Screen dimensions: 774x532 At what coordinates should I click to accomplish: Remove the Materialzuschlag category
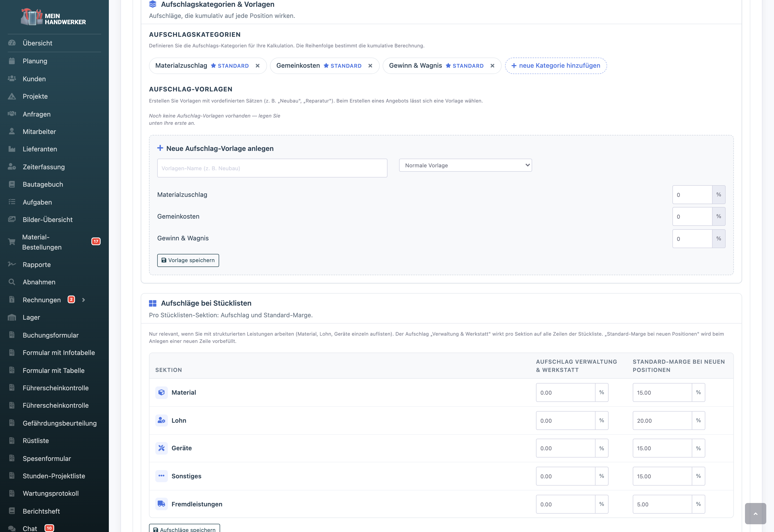click(257, 66)
